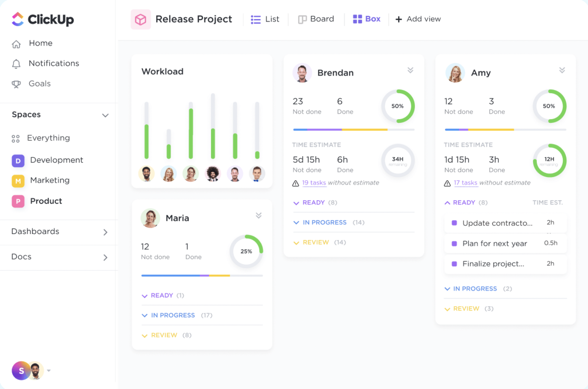Click Maria's 25% progress ring

[246, 251]
